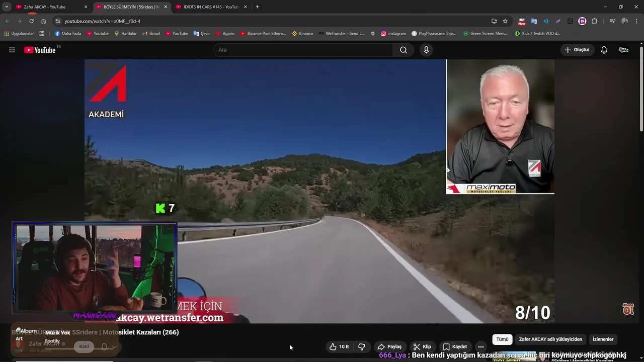Open the media control music icon

tap(612, 21)
